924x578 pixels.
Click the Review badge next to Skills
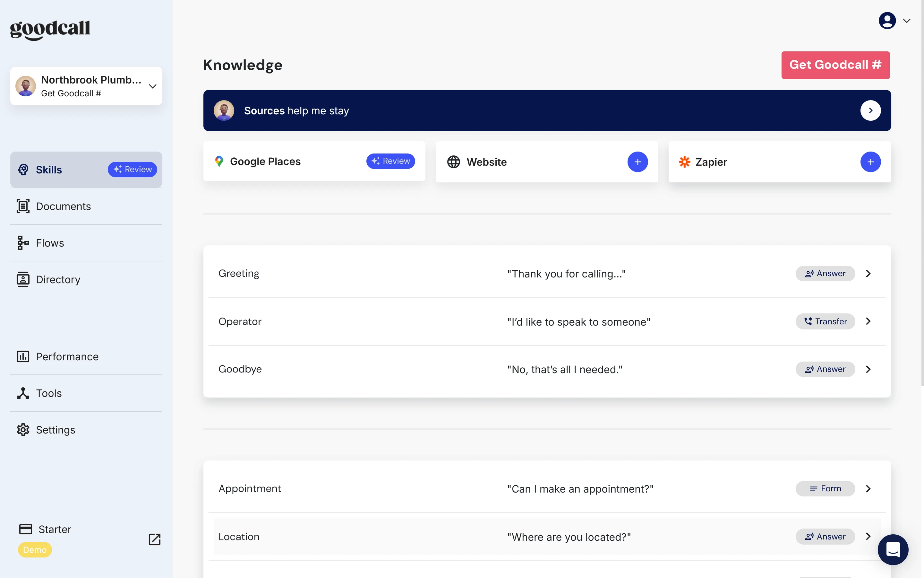click(x=132, y=169)
